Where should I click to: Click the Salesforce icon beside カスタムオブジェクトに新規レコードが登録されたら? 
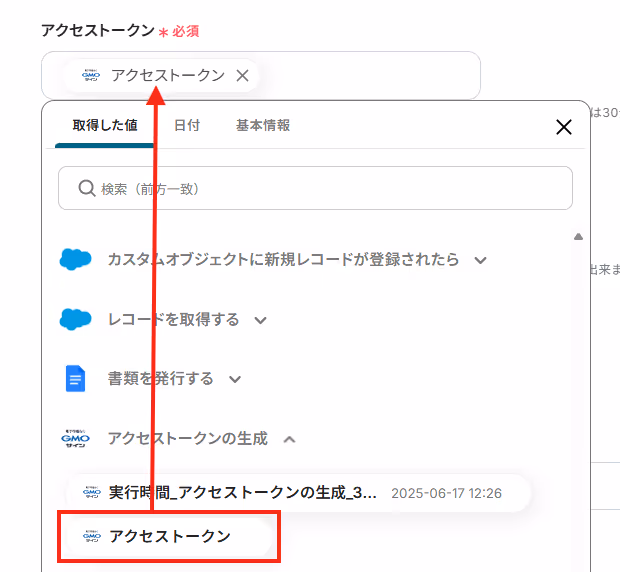coord(76,260)
